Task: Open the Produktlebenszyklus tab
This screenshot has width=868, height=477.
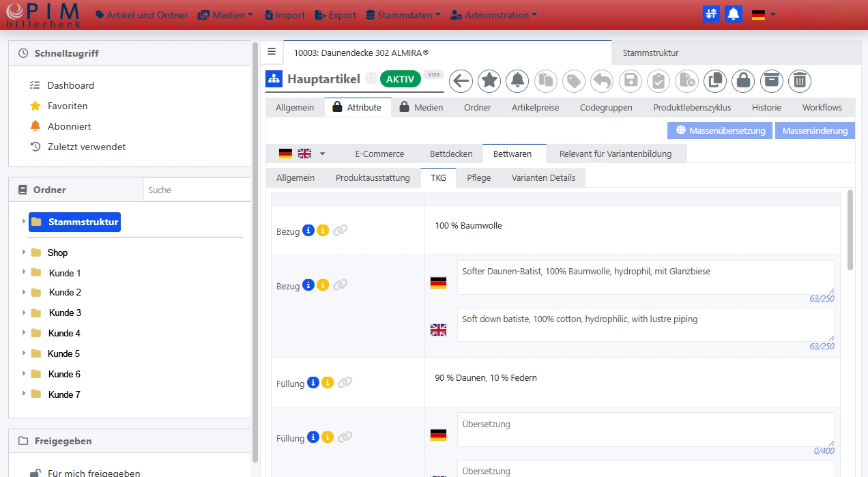Action: [692, 107]
